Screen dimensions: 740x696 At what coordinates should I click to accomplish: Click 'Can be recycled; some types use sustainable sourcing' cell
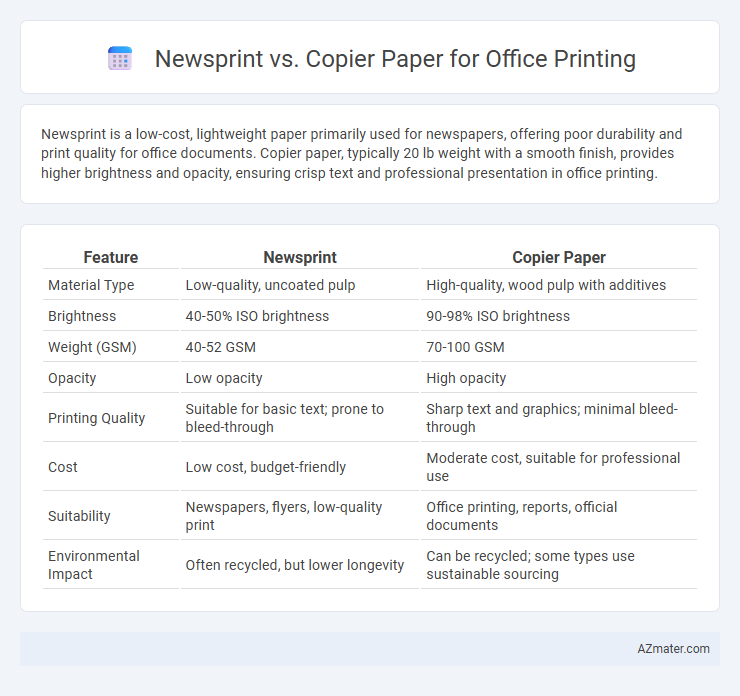[558, 565]
